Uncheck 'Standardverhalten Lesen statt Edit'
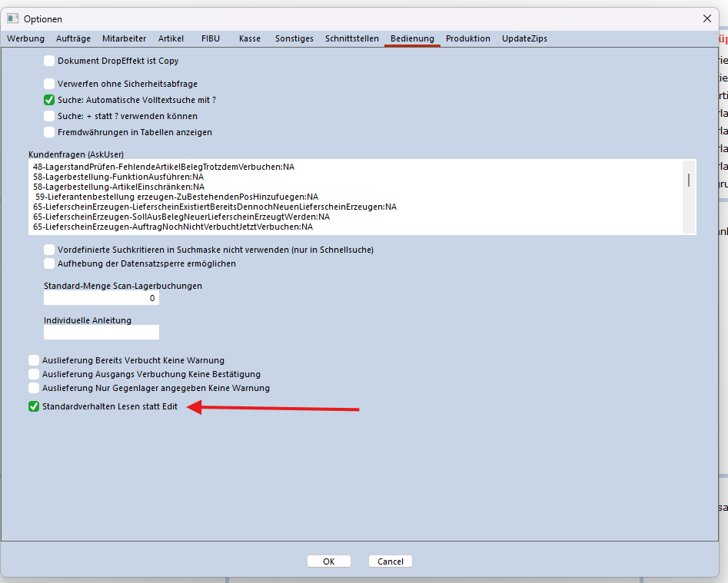Screen dimensions: 728x583 [33, 407]
